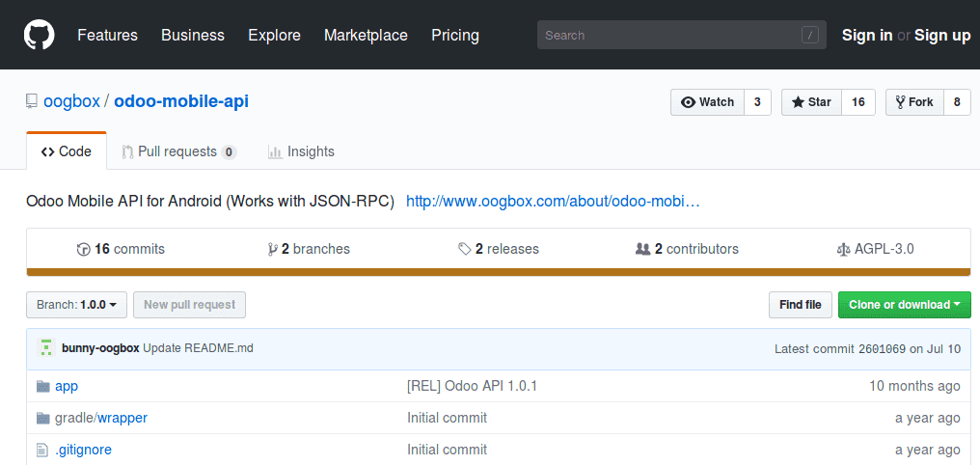Click the New pull request button
The image size is (980, 465).
[x=189, y=305]
